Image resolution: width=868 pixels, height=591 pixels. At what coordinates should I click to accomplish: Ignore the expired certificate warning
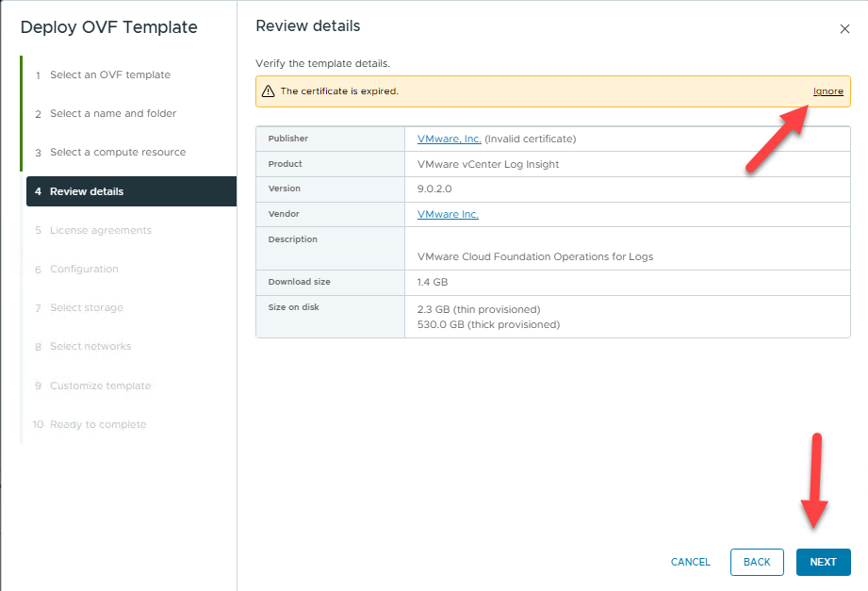(x=827, y=91)
